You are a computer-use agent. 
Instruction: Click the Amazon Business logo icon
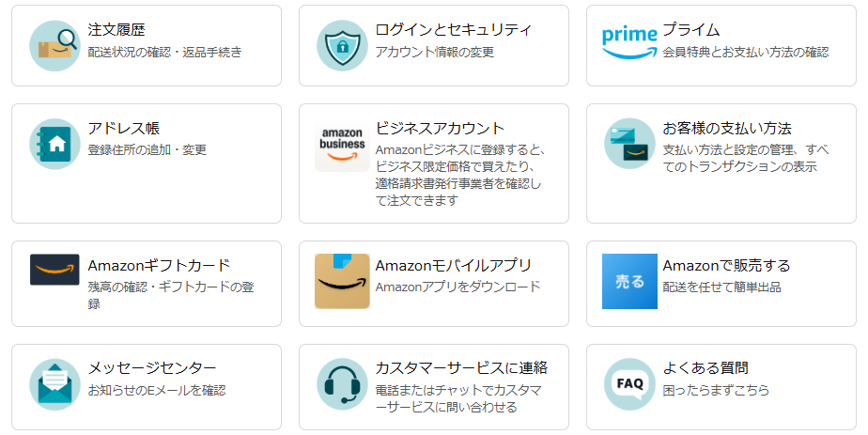342,146
